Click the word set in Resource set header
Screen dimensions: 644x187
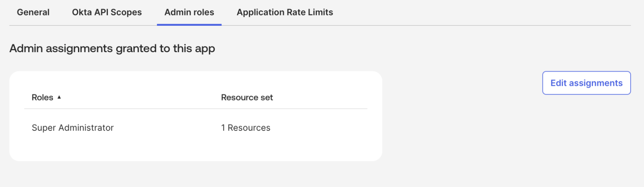(x=267, y=98)
